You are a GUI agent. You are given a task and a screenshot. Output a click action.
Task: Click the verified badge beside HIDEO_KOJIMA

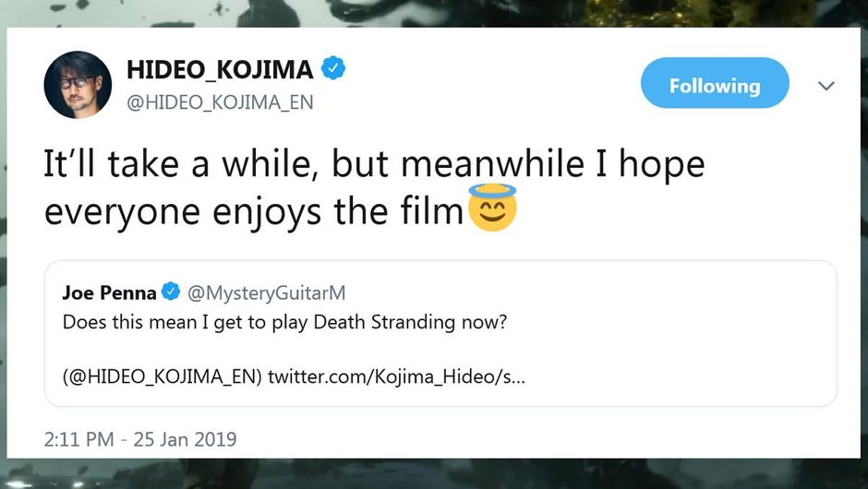click(x=332, y=68)
